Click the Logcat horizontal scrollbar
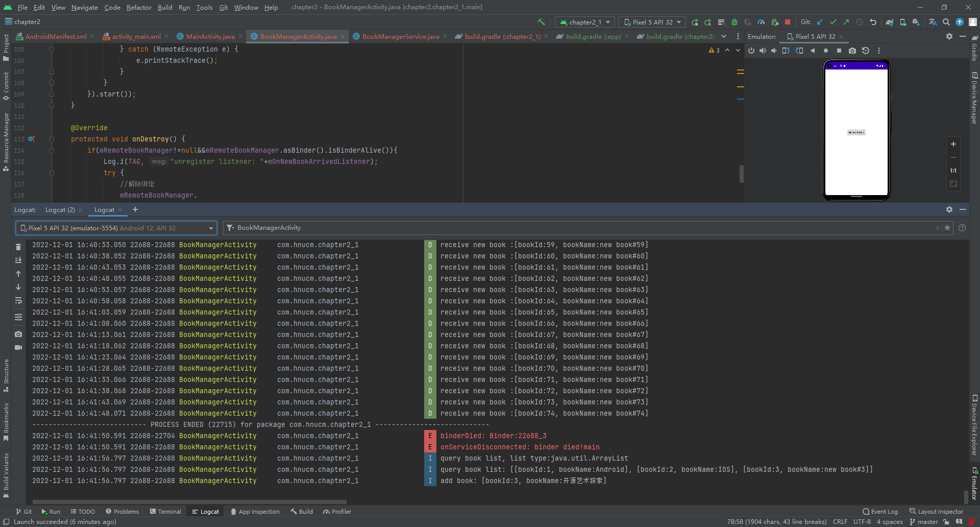Screen dimensions: 980x527 pos(189,502)
